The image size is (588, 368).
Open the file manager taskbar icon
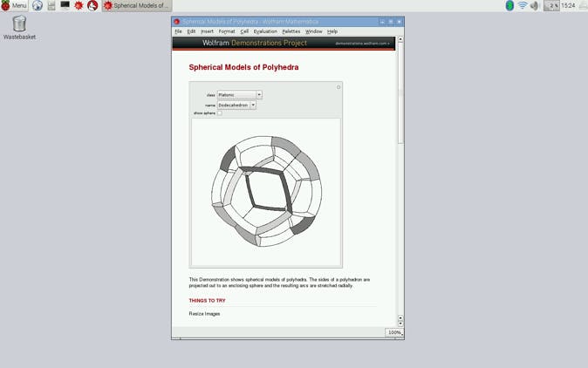click(51, 5)
